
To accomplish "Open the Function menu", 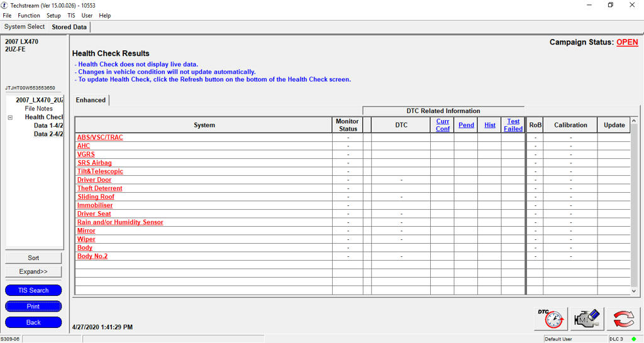I will [29, 16].
